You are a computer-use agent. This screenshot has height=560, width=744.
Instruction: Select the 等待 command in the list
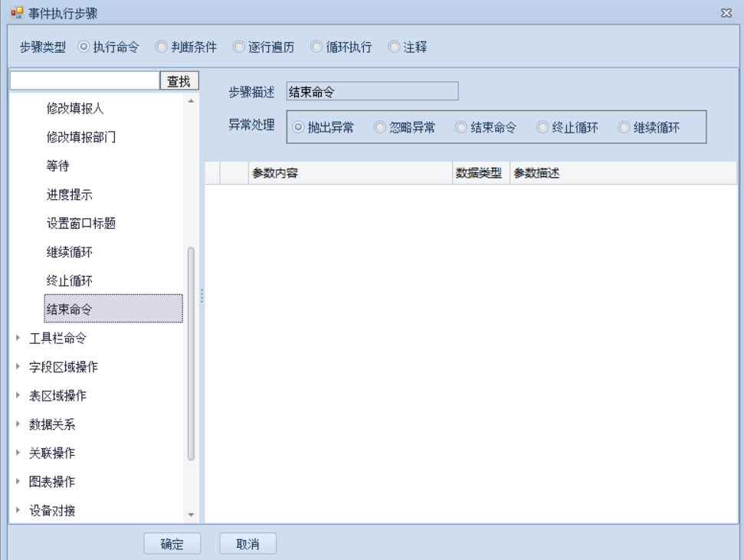pos(58,166)
